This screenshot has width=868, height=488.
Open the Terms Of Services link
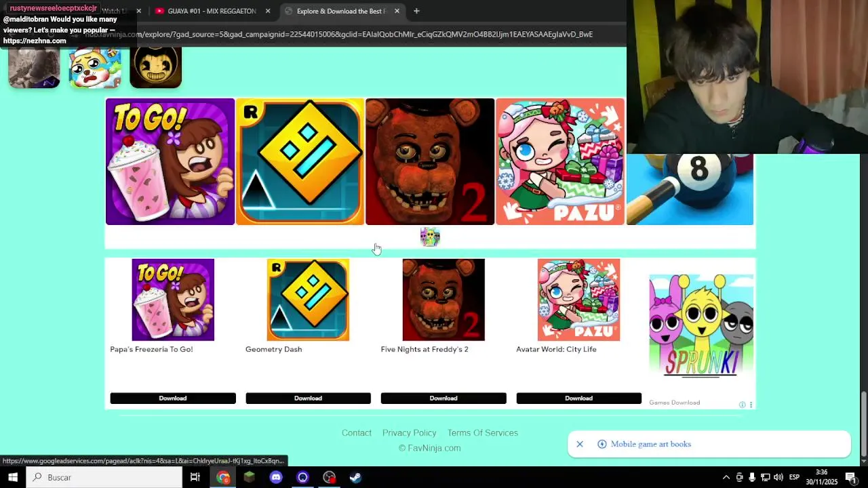[x=483, y=433]
